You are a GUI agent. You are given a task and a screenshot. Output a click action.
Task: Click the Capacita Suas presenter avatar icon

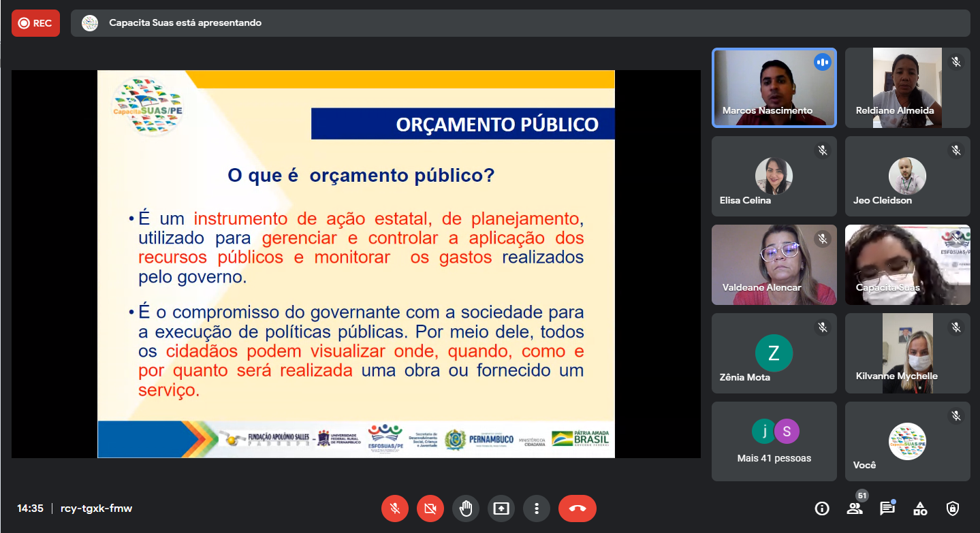90,23
